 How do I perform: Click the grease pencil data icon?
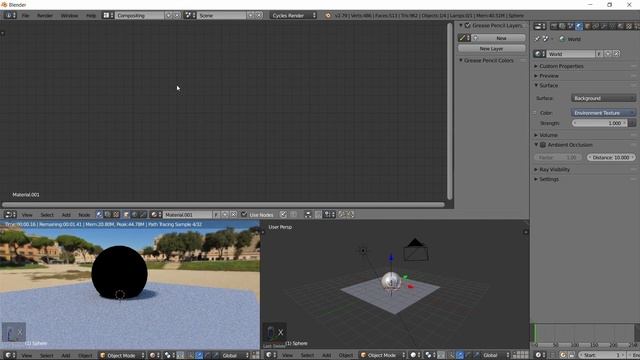click(x=464, y=38)
